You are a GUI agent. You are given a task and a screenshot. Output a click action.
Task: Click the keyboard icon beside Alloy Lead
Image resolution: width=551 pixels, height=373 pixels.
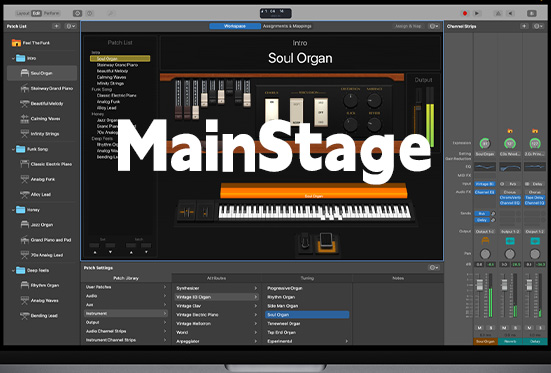(25, 194)
